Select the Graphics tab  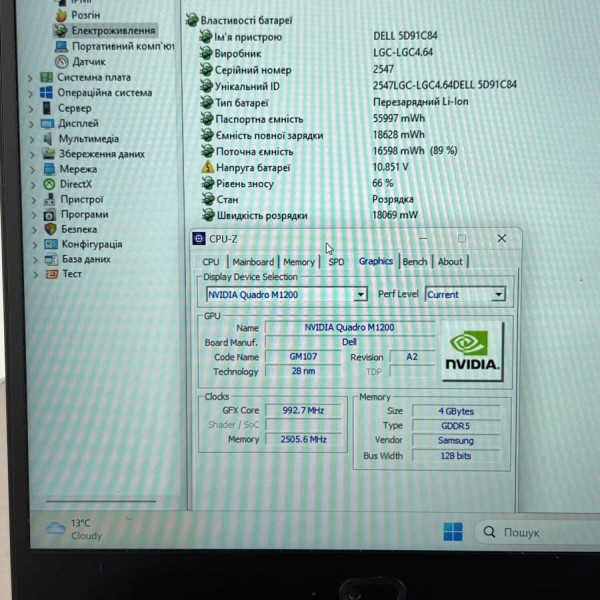[376, 261]
